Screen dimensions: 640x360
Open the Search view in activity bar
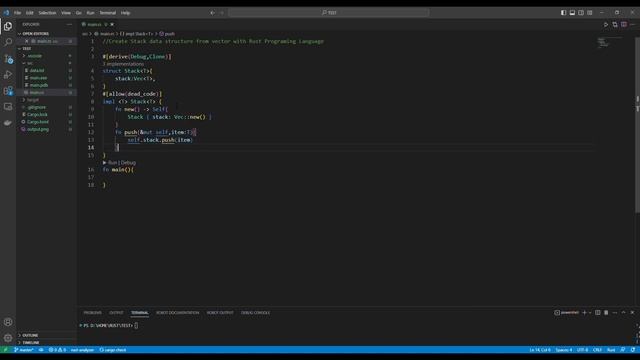[x=8, y=42]
